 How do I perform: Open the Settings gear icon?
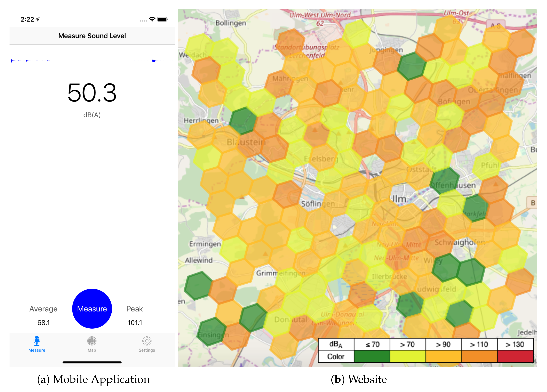click(x=147, y=341)
